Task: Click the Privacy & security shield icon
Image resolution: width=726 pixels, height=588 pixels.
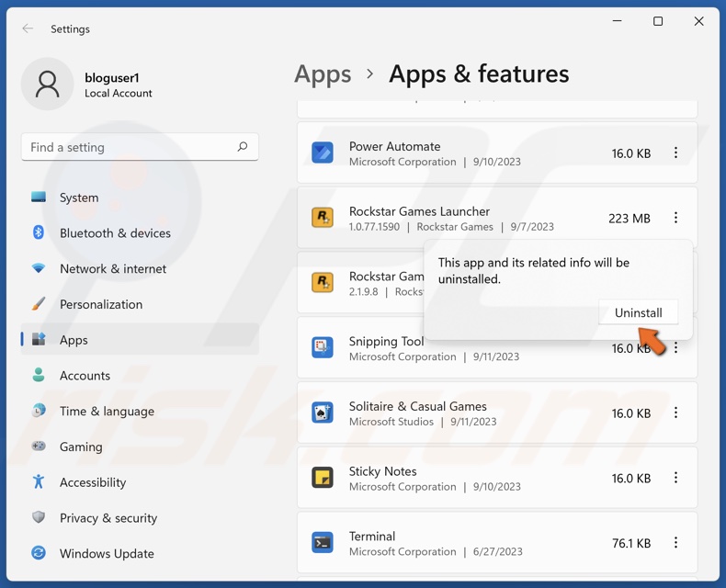Action: coord(39,516)
